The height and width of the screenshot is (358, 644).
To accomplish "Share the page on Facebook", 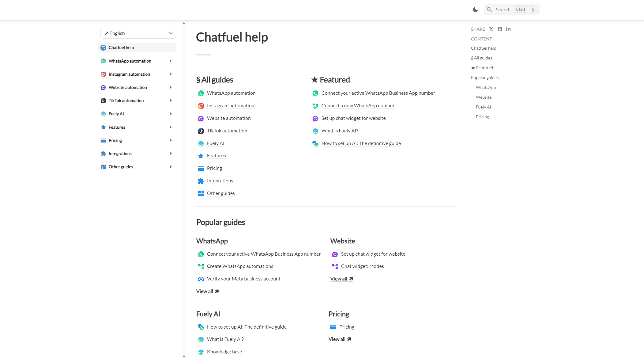I will click(x=500, y=29).
